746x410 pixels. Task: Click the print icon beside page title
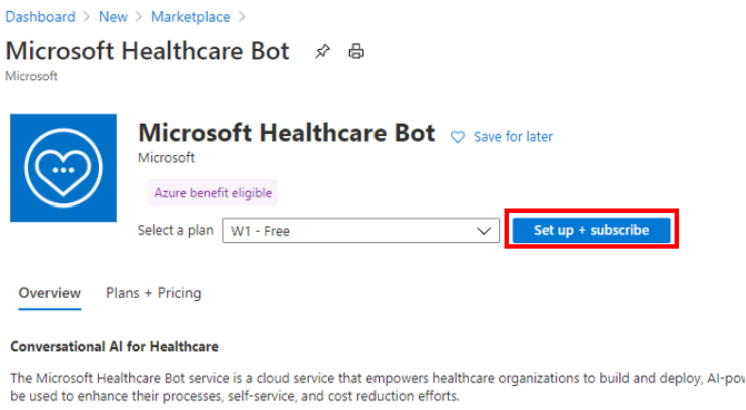click(356, 51)
